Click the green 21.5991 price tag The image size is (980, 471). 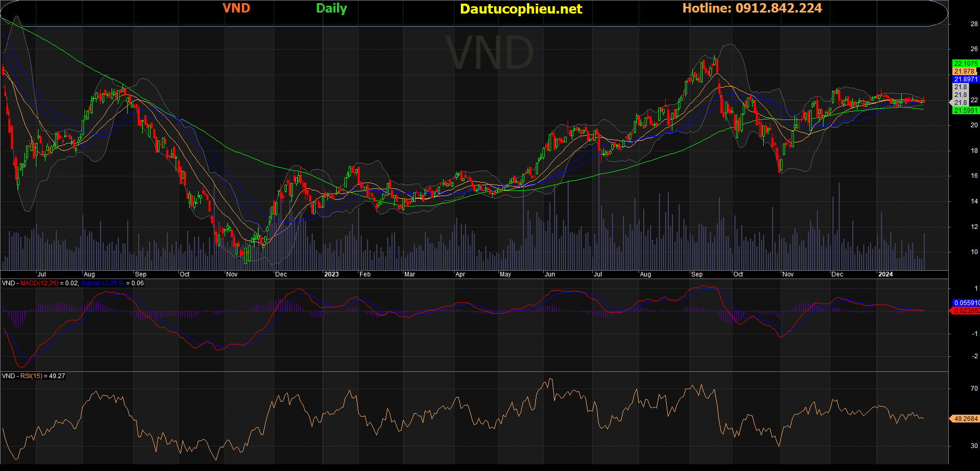tap(965, 111)
